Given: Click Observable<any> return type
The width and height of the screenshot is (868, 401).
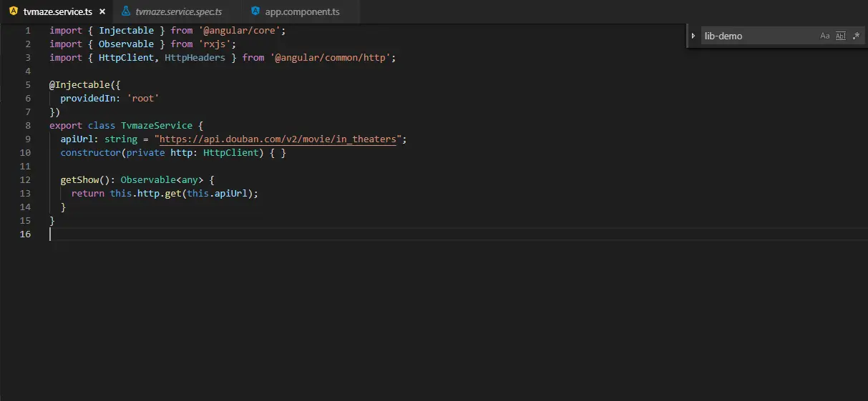Looking at the screenshot, I should pos(162,180).
